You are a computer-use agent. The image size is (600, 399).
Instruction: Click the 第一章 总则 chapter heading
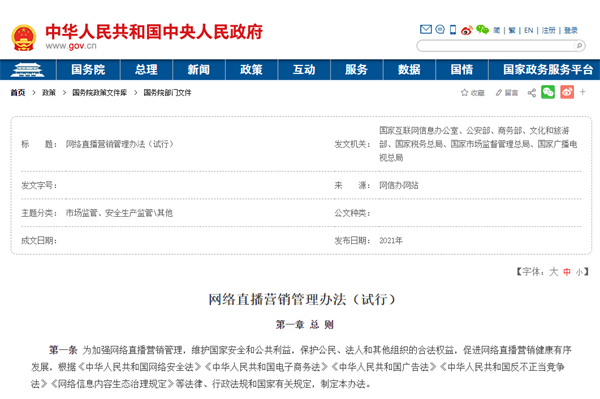[305, 325]
